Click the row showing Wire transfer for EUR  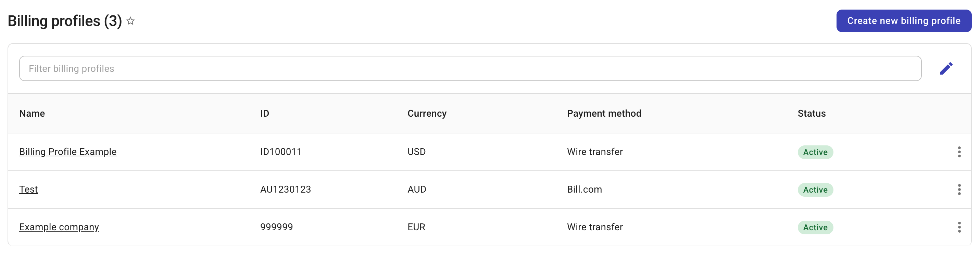(x=595, y=227)
